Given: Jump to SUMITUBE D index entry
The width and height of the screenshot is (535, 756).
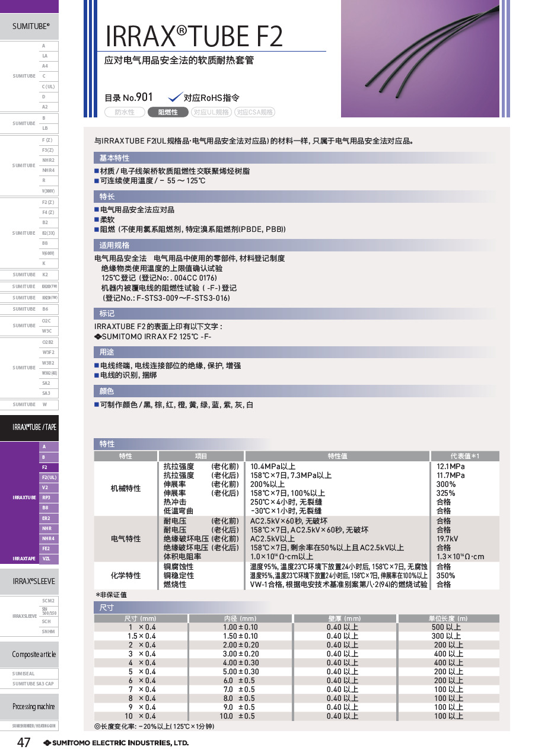Looking at the screenshot, I should (49, 97).
